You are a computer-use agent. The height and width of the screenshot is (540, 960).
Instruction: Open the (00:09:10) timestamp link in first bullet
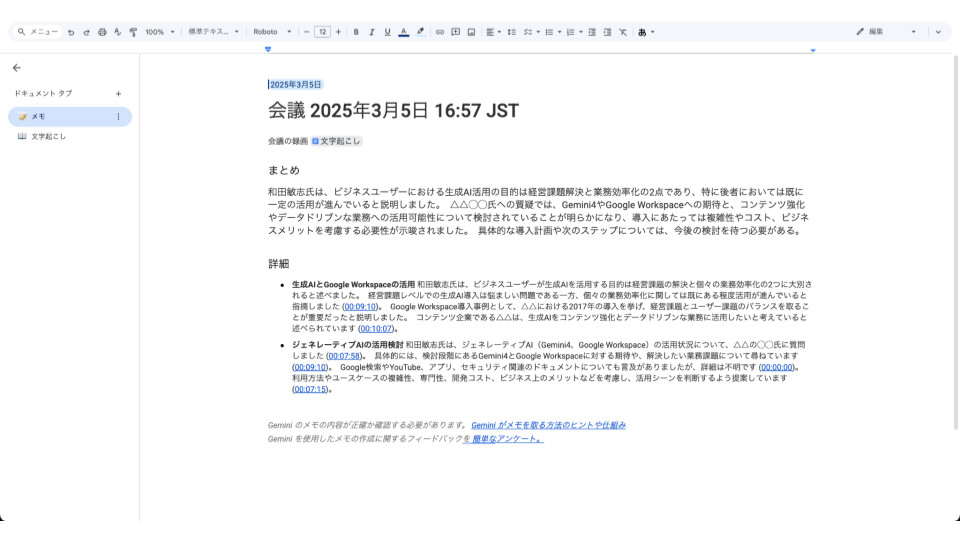(360, 306)
